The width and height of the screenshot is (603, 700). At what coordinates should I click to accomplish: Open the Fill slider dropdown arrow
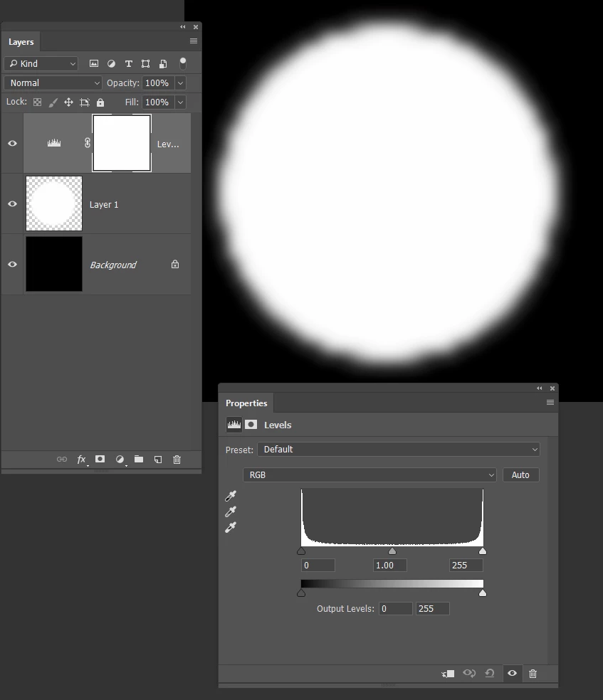180,102
